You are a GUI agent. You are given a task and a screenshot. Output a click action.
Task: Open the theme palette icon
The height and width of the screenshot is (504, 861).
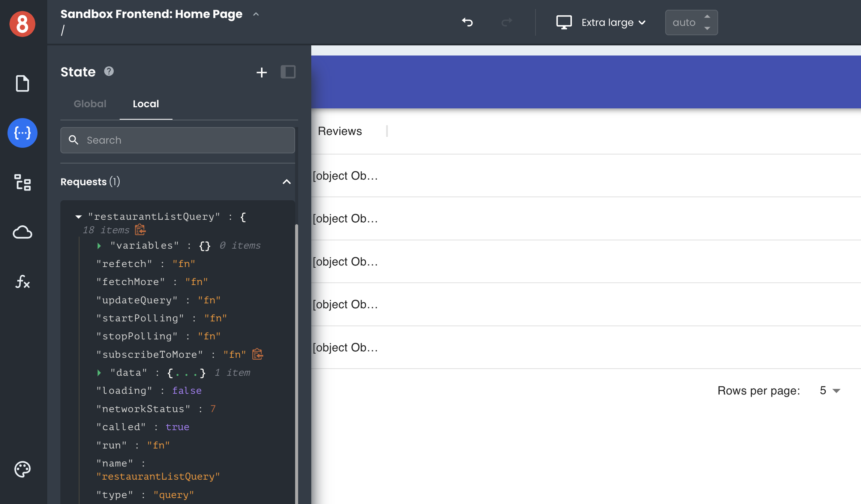(x=22, y=469)
